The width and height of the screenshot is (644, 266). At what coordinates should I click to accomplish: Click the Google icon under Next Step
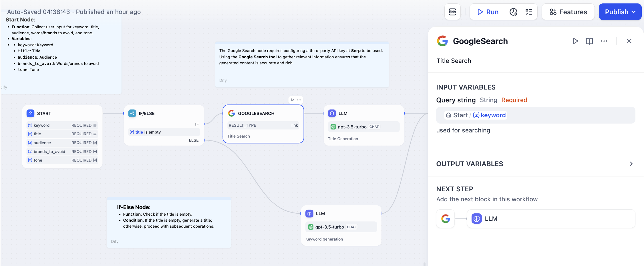(445, 219)
